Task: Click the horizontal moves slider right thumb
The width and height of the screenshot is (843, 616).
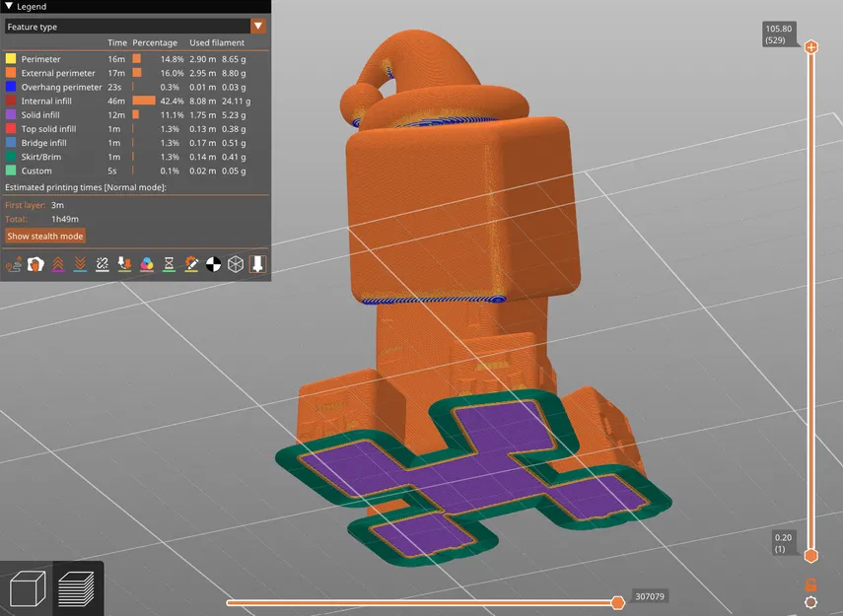Action: click(618, 602)
